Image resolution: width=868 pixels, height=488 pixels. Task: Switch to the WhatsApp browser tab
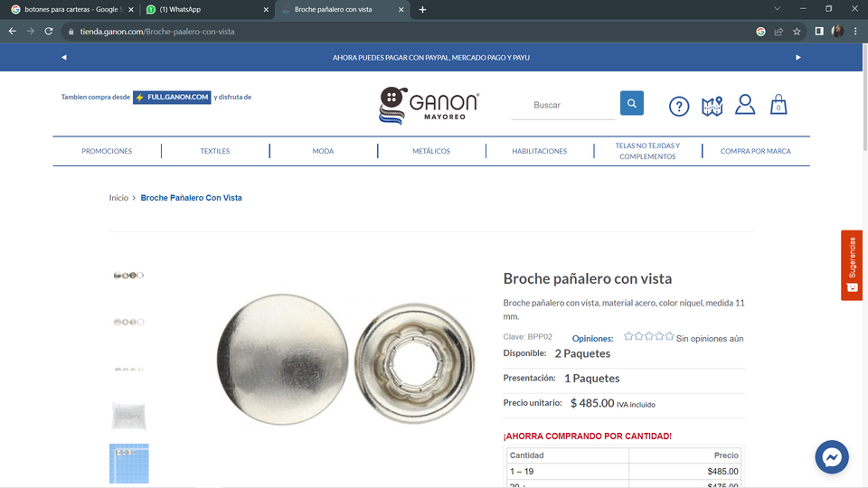pyautogui.click(x=205, y=9)
